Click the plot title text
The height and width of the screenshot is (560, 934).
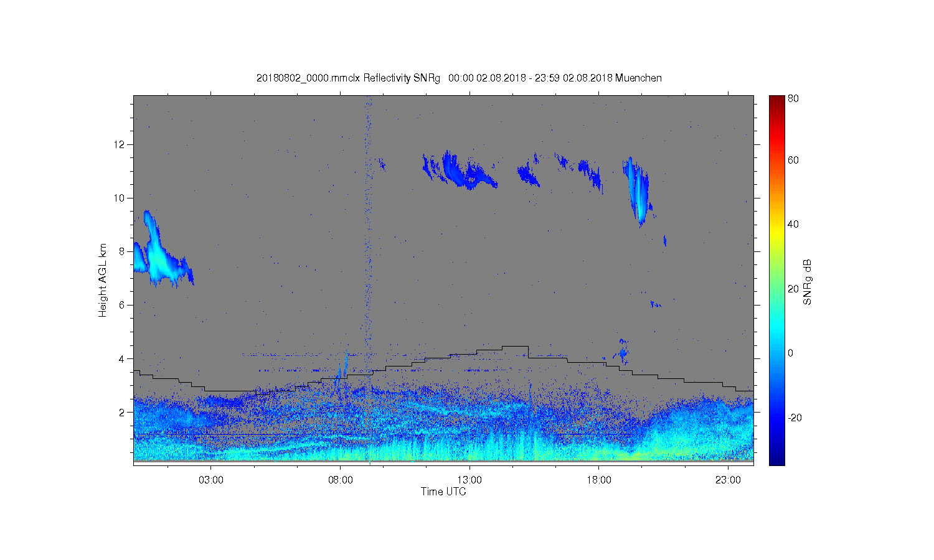click(x=459, y=78)
